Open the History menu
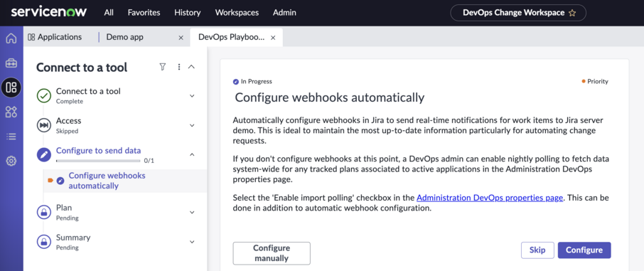Viewport: 644px width, 271px height. (x=187, y=13)
